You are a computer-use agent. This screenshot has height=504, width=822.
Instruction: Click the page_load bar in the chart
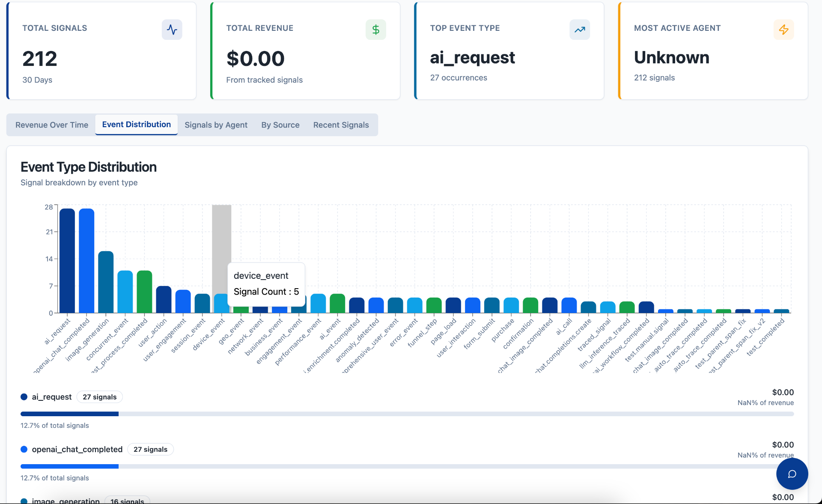(x=453, y=305)
